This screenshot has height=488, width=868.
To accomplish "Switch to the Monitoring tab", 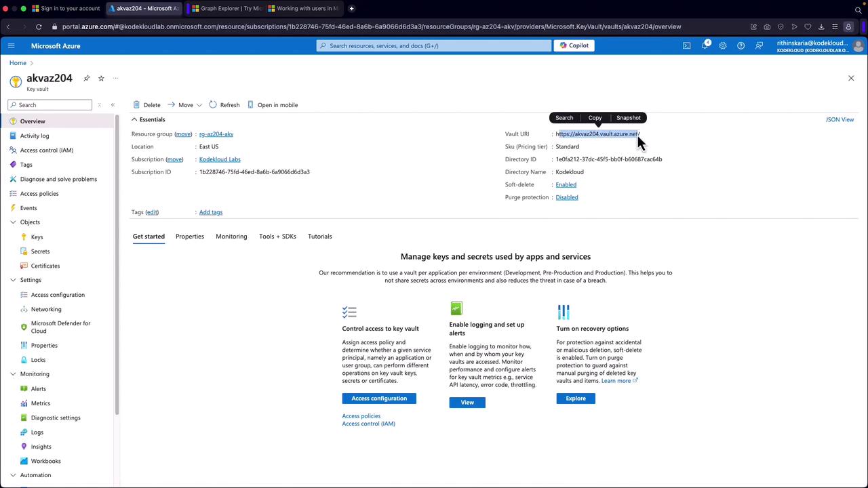I will tap(231, 237).
